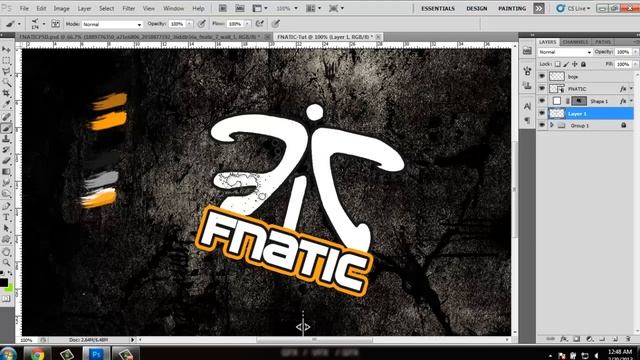Hide the FNATIC layer
Image resolution: width=640 pixels, height=360 pixels.
click(x=542, y=89)
